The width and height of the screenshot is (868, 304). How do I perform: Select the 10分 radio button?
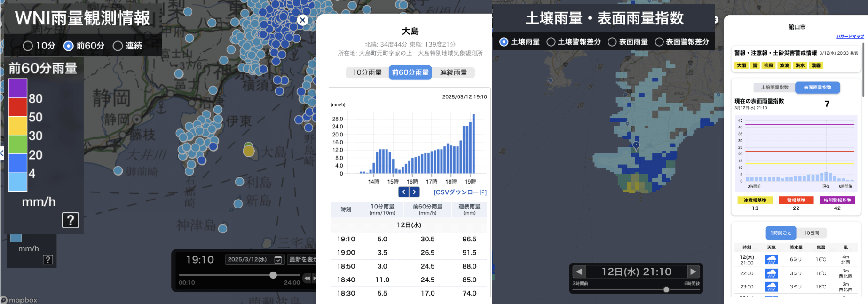pos(28,46)
